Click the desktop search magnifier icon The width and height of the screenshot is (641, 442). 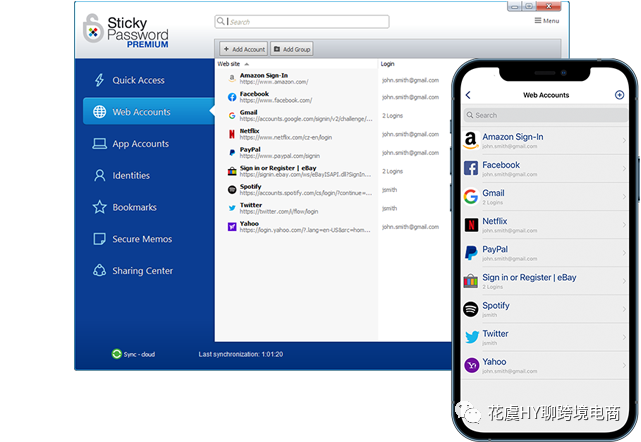pyautogui.click(x=220, y=21)
